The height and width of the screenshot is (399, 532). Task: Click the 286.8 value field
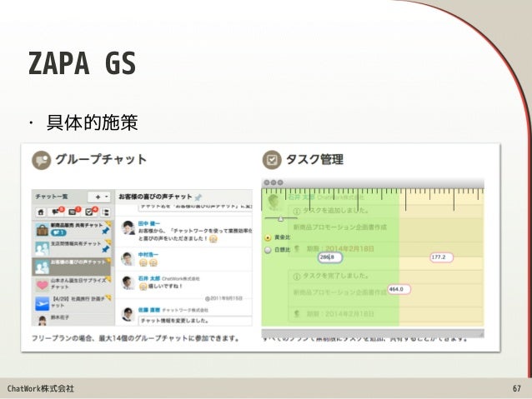click(330, 257)
